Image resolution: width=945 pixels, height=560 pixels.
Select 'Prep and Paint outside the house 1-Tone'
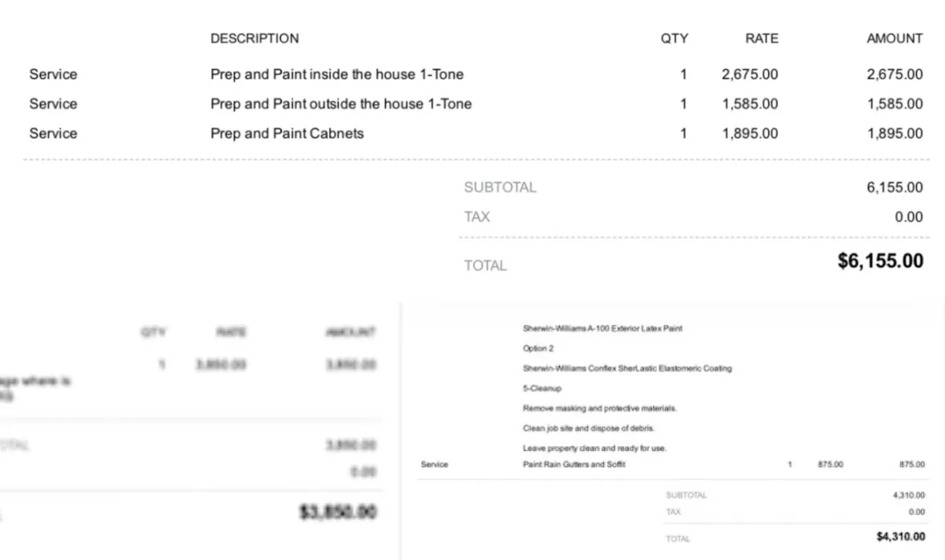340,103
